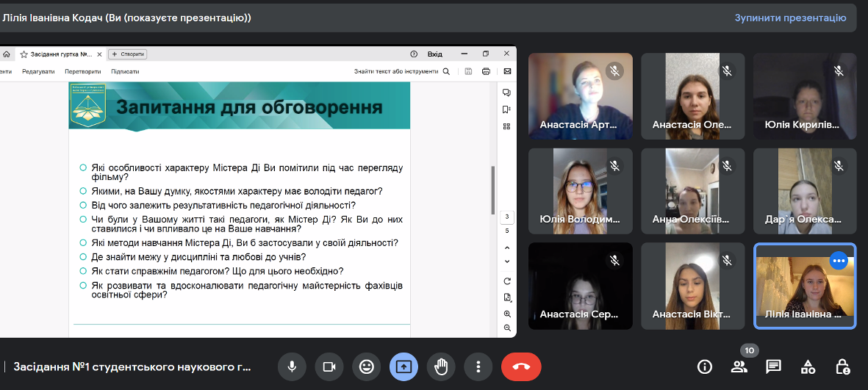The width and height of the screenshot is (868, 390).
Task: Open page display settings icon
Action: [x=507, y=297]
